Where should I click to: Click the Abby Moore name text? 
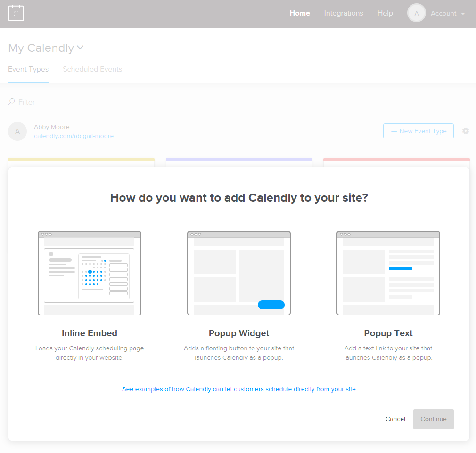(52, 127)
